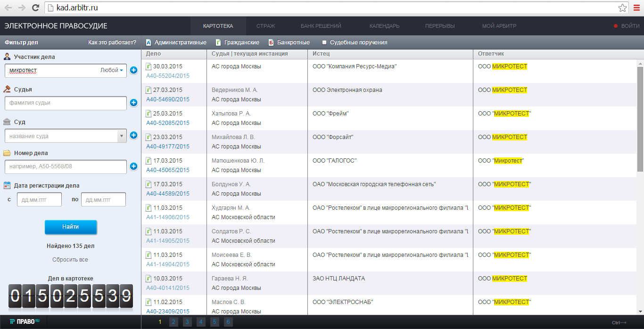Focus the judge surname input field
Image resolution: width=644 pixels, height=329 pixels.
(66, 103)
